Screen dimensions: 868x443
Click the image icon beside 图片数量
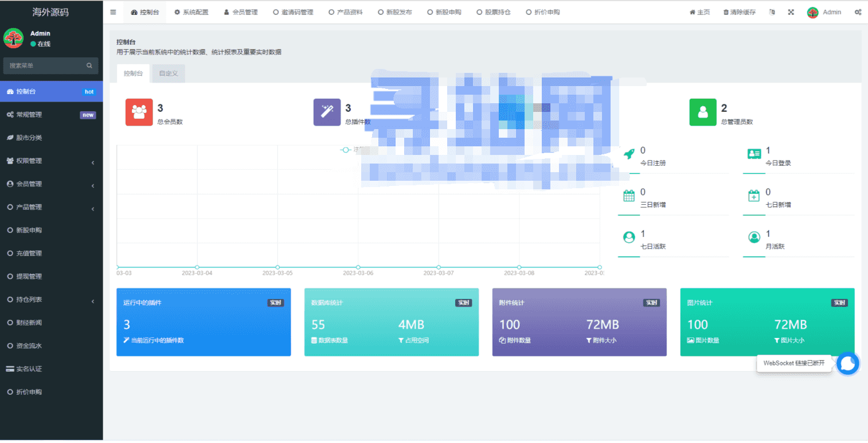coord(690,340)
